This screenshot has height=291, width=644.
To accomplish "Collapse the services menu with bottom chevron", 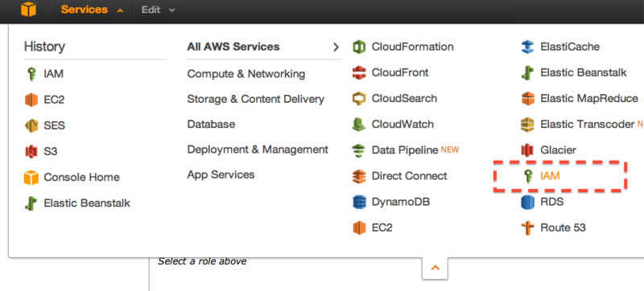I will tap(435, 268).
